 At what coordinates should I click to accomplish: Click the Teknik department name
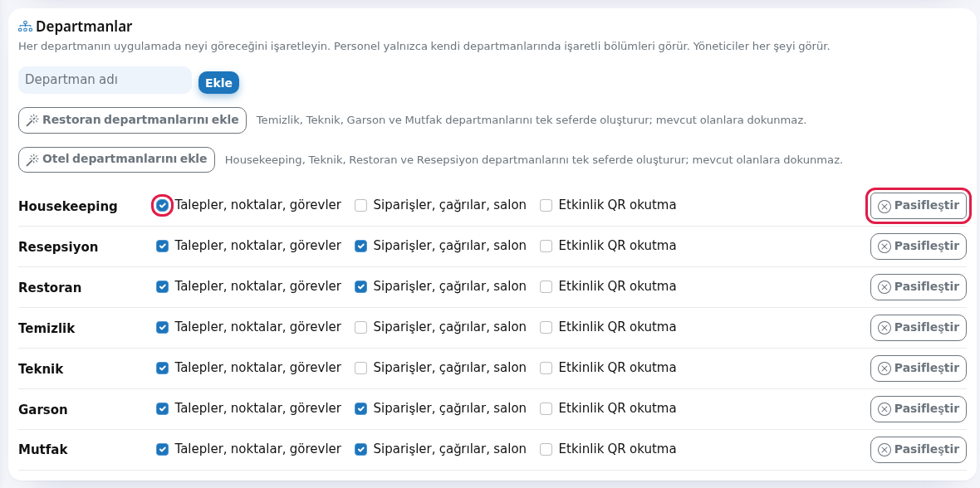point(42,368)
